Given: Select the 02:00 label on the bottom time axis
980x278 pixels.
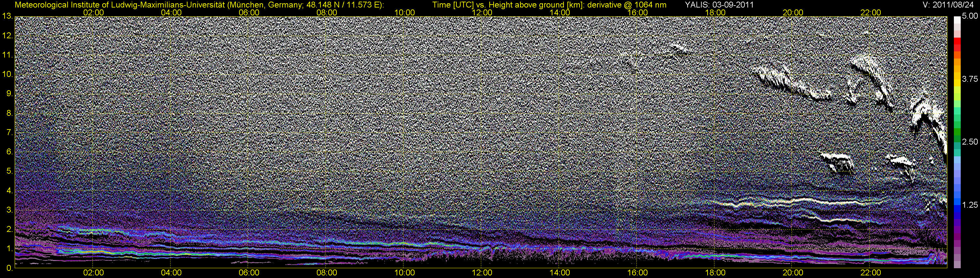Looking at the screenshot, I should (x=93, y=273).
